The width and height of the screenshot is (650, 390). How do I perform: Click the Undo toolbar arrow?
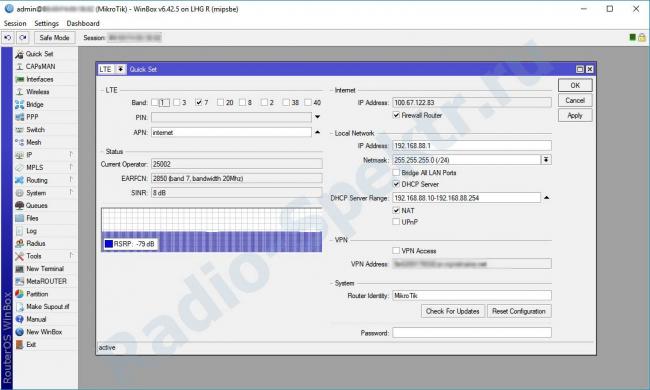[x=7, y=38]
